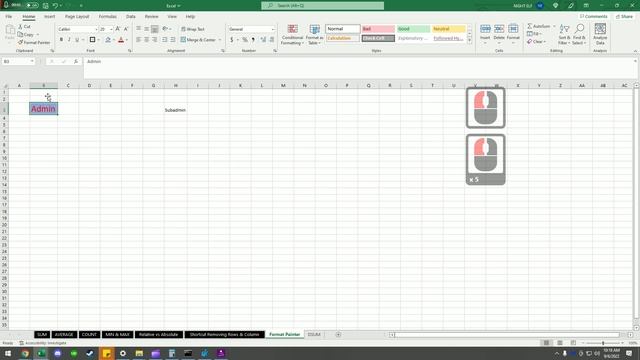Apply the Good cell style

coord(413,29)
